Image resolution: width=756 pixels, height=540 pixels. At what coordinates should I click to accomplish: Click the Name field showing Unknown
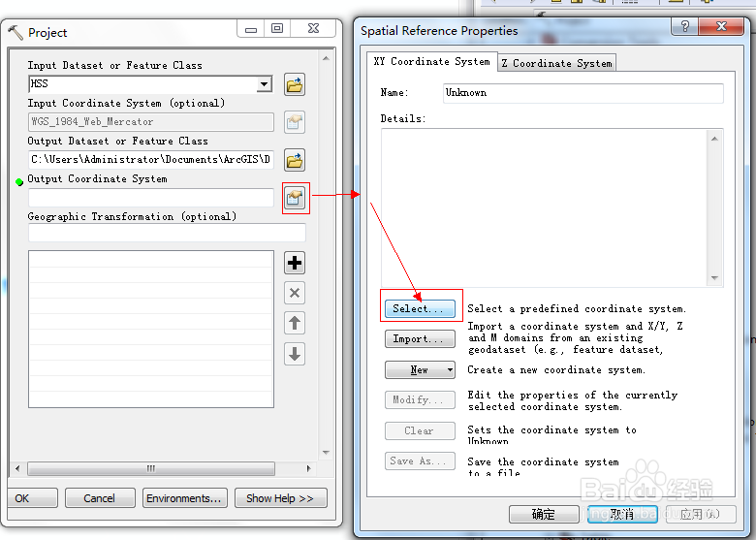click(x=583, y=93)
